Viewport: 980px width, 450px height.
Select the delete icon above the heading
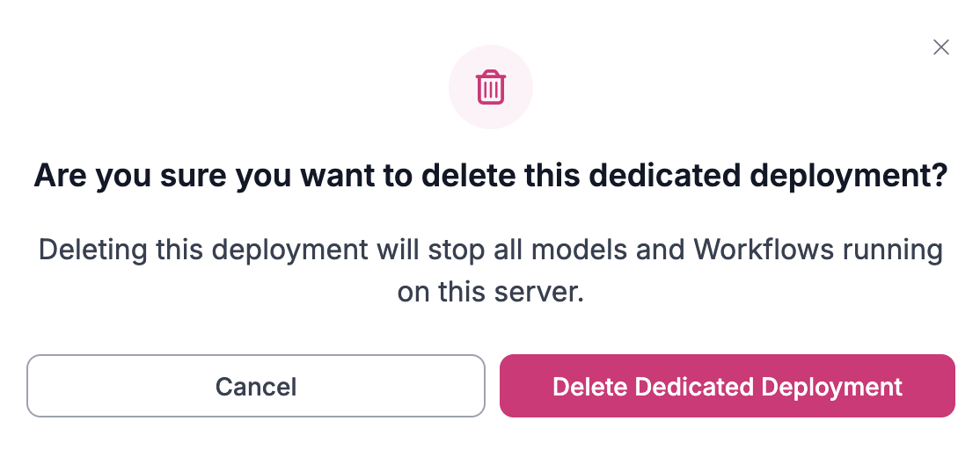click(490, 88)
